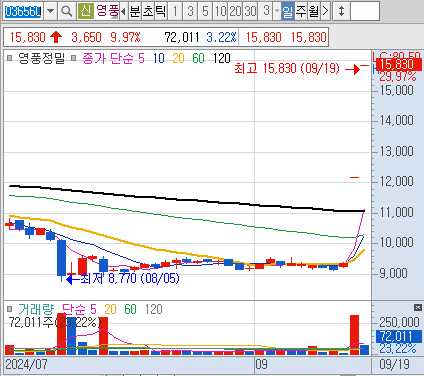Click the red 15,830 price tag on the axis
This screenshot has height=376, width=424.
[x=399, y=64]
